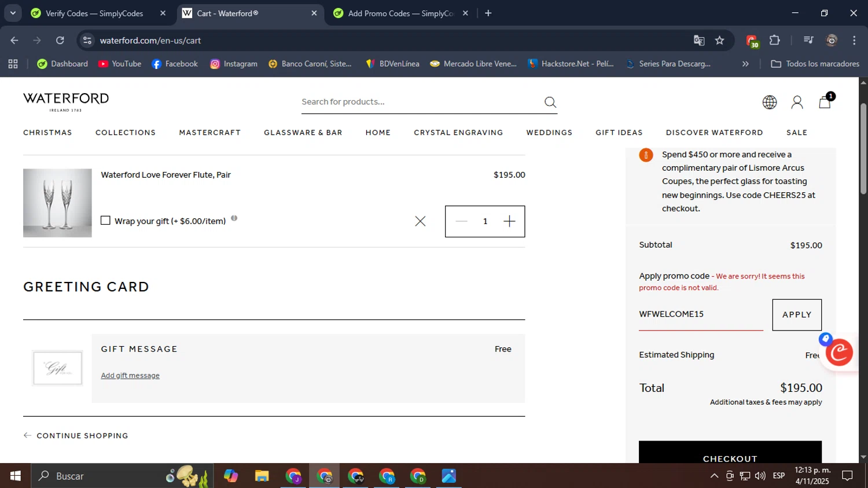This screenshot has height=488, width=868.
Task: Open the SALE menu
Action: click(797, 133)
